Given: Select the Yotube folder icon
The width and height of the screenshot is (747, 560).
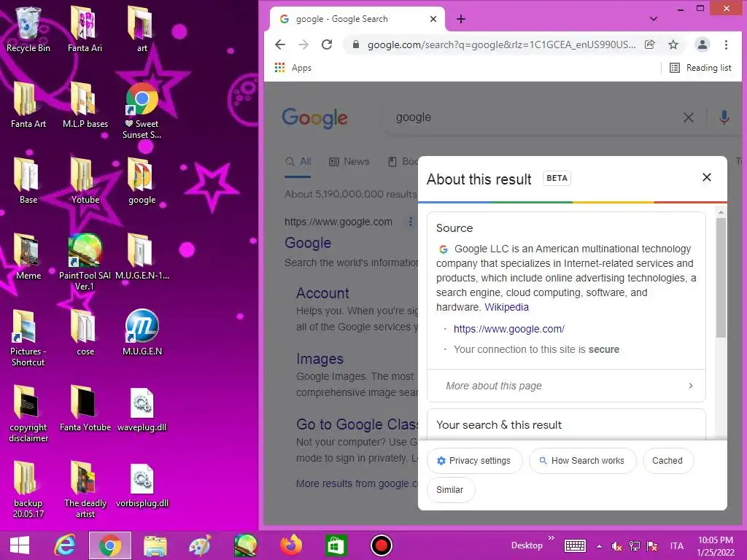Looking at the screenshot, I should coord(85,181).
